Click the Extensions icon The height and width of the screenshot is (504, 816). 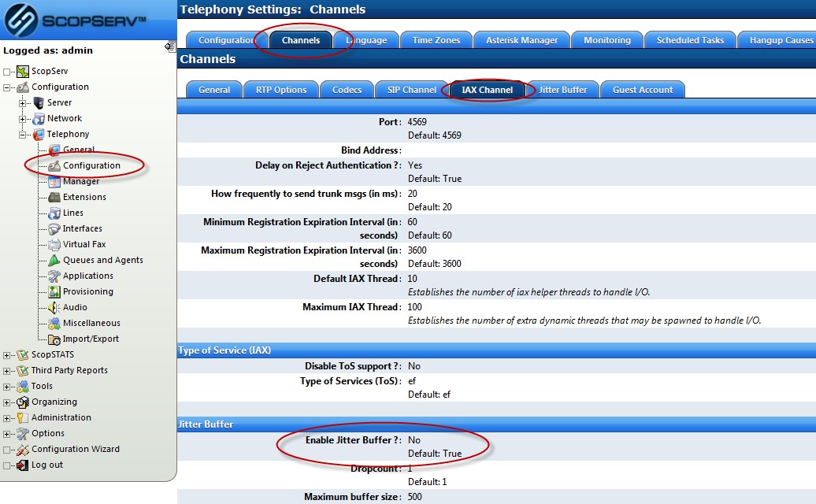(x=54, y=197)
